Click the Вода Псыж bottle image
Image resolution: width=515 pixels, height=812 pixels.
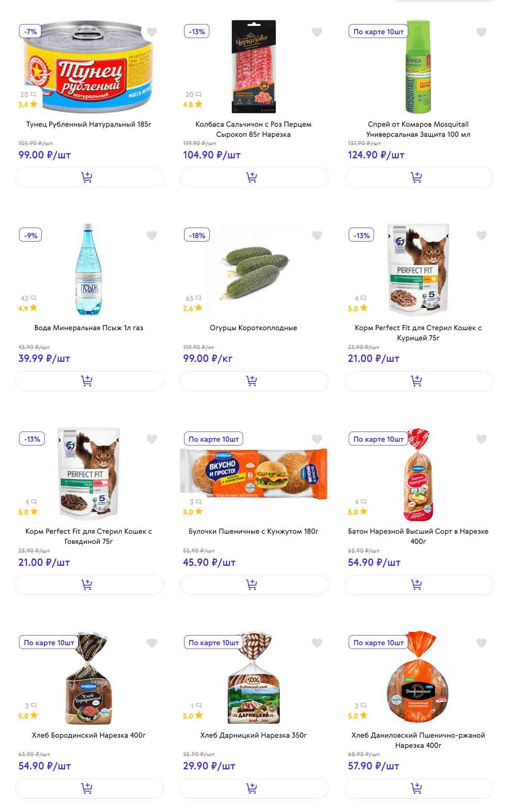[89, 269]
